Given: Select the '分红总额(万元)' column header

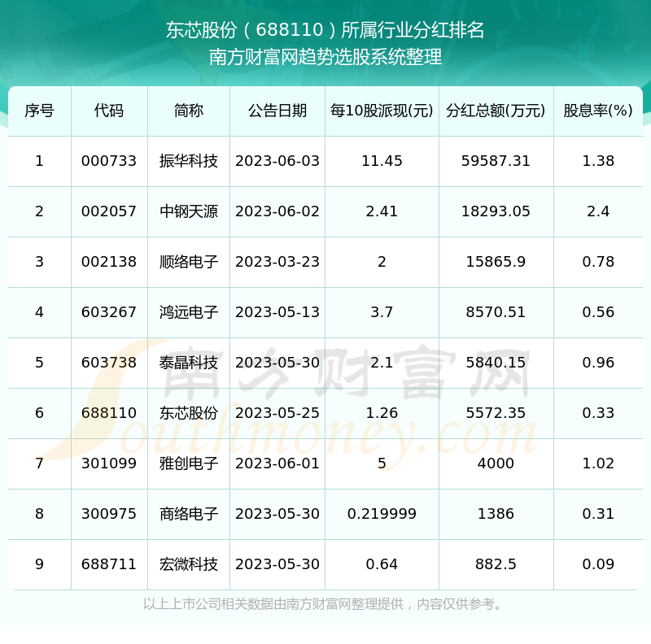Looking at the screenshot, I should click(x=496, y=111).
